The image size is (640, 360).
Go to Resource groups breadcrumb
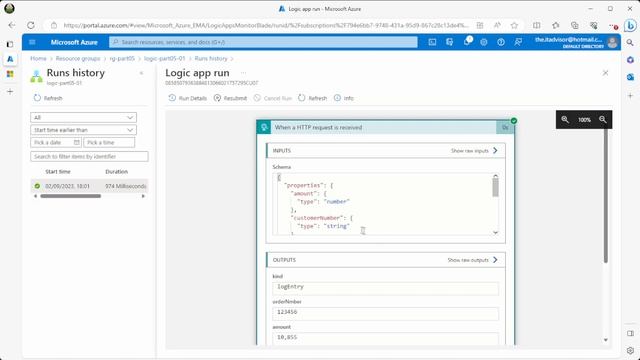point(78,59)
